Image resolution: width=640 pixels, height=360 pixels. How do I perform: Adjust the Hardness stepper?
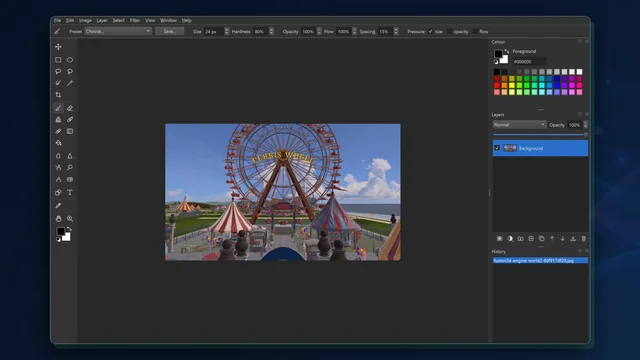[x=271, y=31]
